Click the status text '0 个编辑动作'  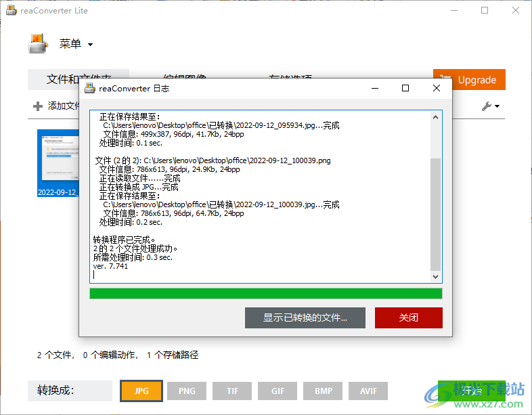coord(110,355)
